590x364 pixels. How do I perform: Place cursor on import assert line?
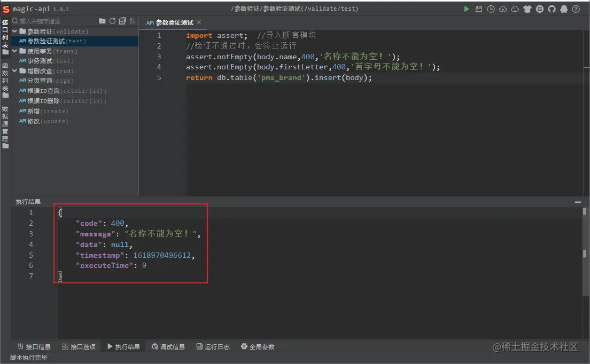click(x=251, y=35)
